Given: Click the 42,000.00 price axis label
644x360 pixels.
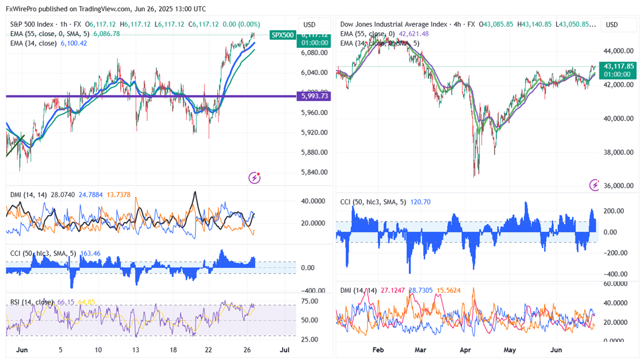Looking at the screenshot, I should pyautogui.click(x=618, y=85).
